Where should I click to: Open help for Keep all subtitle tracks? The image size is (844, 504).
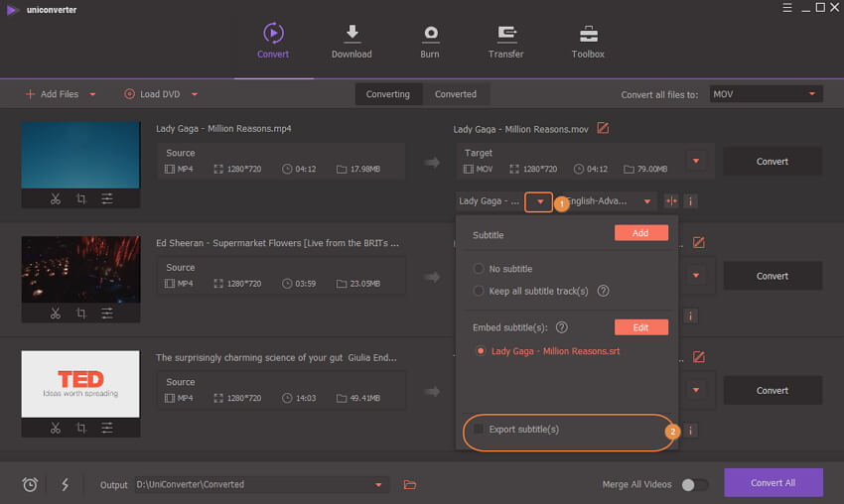[x=604, y=291]
